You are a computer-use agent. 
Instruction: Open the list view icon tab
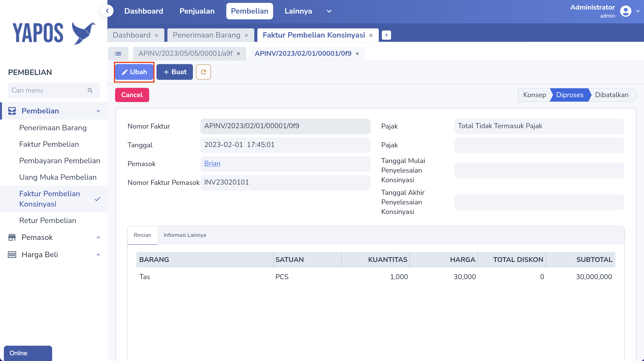[118, 53]
